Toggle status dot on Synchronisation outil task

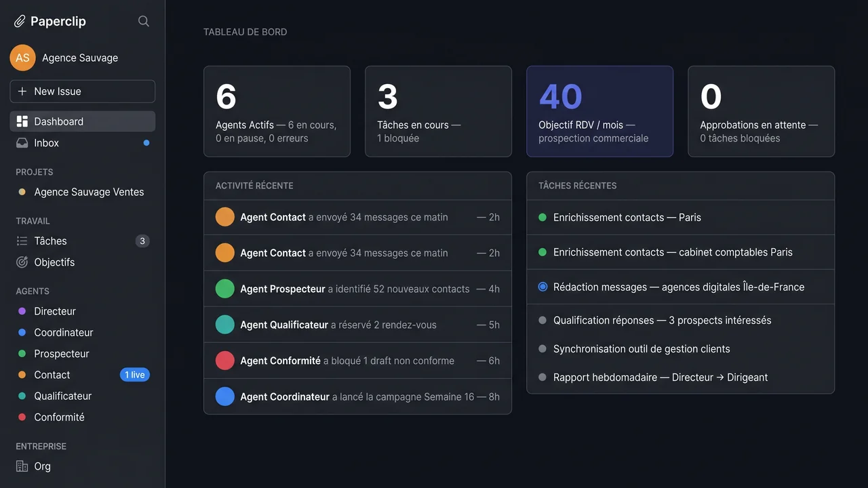click(542, 348)
